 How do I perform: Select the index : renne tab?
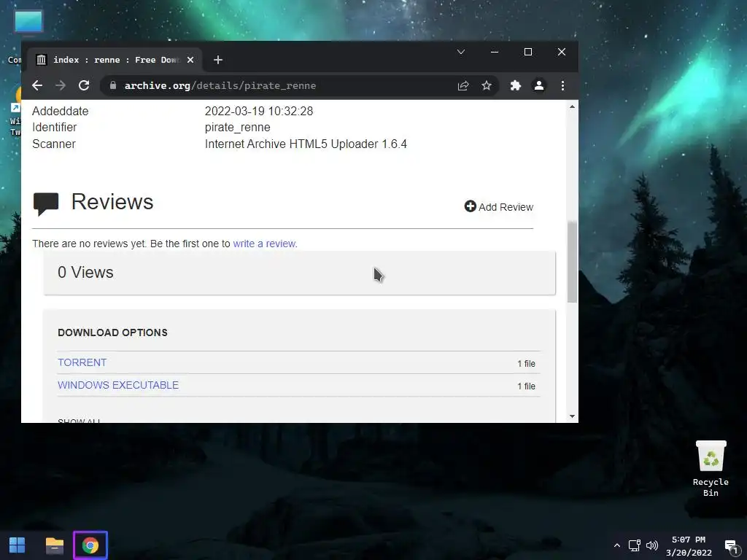pyautogui.click(x=115, y=60)
